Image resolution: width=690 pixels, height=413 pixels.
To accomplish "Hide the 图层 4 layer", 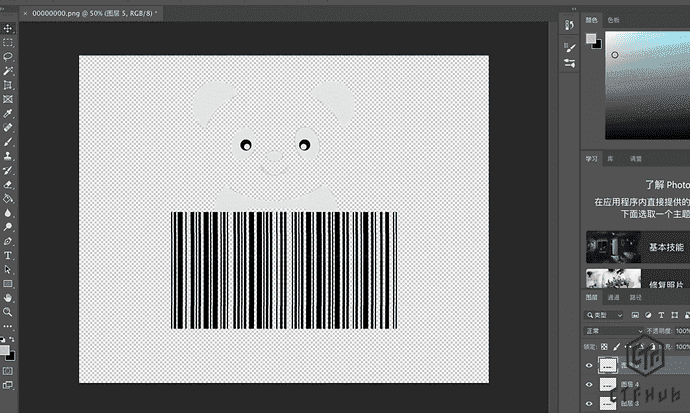I will pos(590,383).
